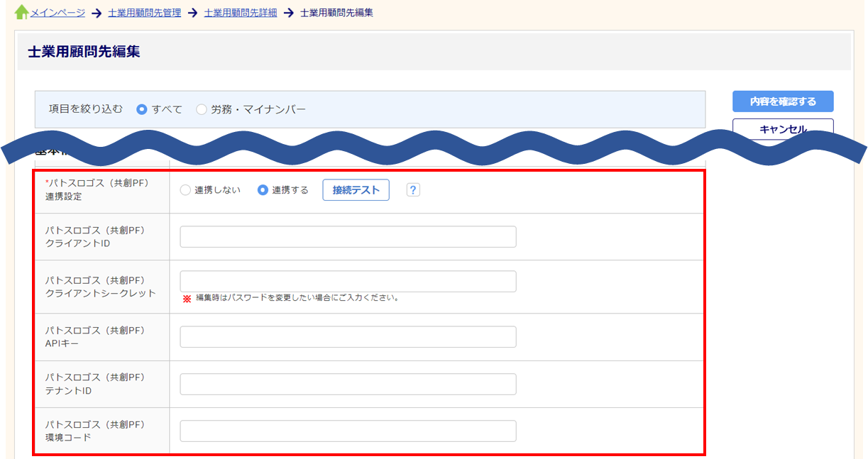Viewport: 868px width, 459px height.
Task: Click the キャンセル button
Action: tap(783, 128)
